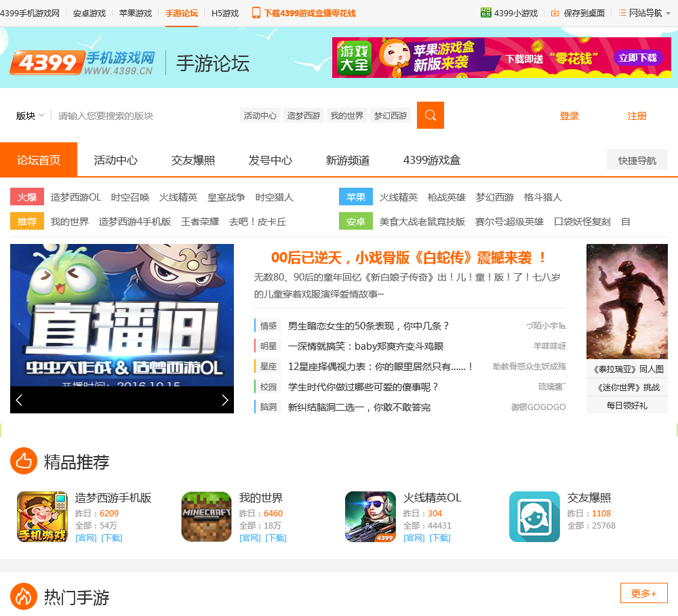Click 苹果游戏 in the top bar
This screenshot has height=616, width=678.
tap(136, 14)
